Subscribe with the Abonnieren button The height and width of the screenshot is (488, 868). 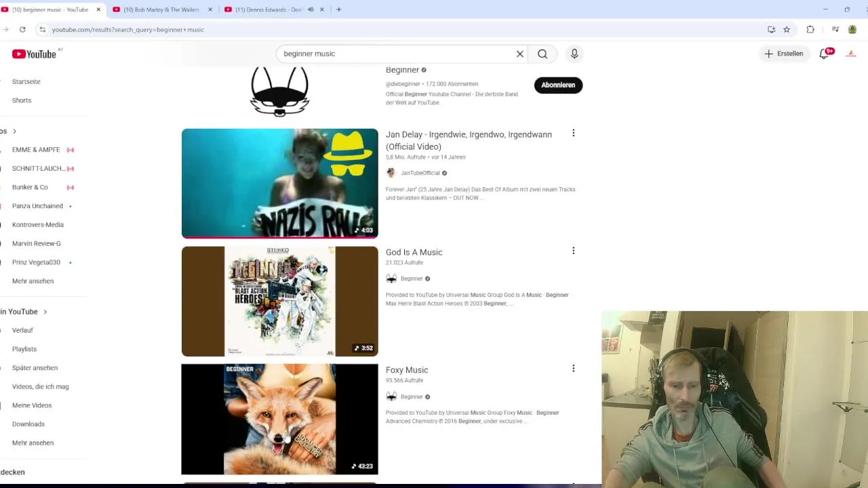click(558, 85)
